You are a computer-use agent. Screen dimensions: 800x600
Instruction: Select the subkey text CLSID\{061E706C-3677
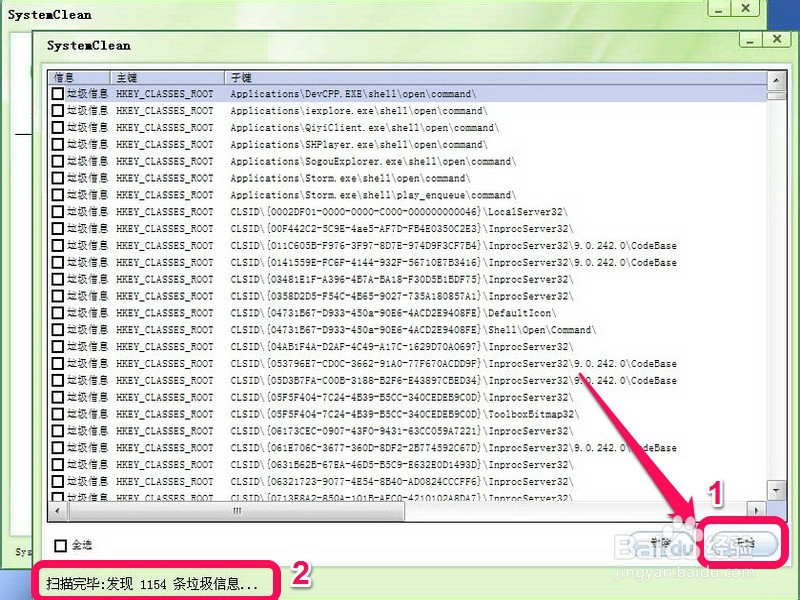(453, 447)
